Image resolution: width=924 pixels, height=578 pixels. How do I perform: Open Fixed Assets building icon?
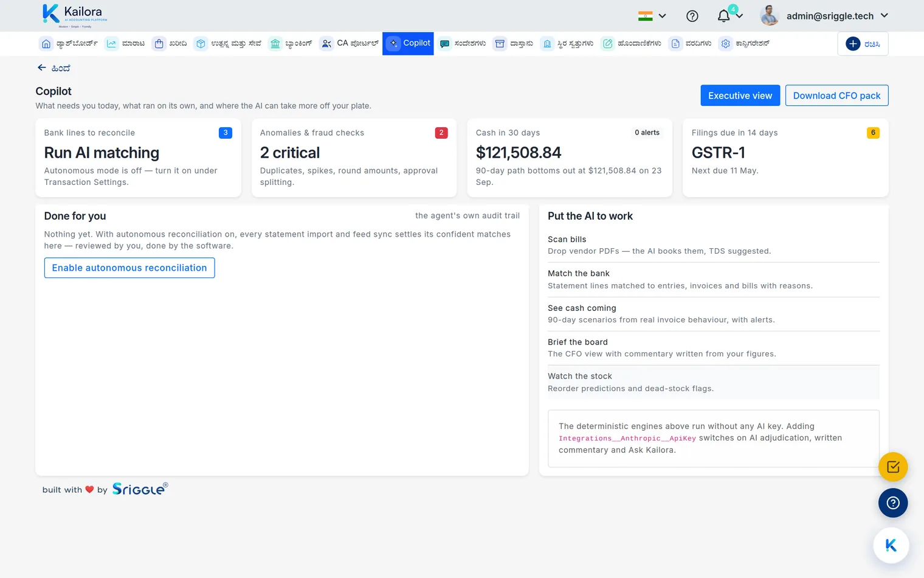click(547, 44)
